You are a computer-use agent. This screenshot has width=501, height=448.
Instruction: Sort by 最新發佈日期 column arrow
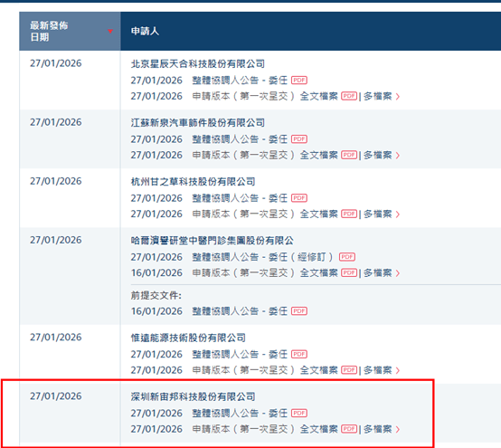pos(110,32)
